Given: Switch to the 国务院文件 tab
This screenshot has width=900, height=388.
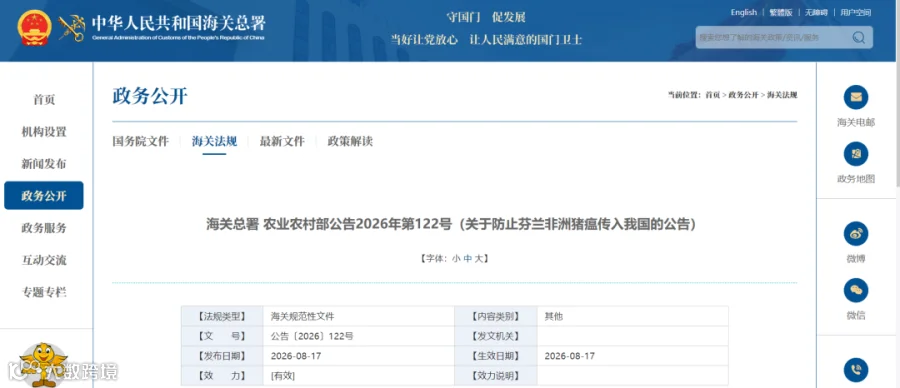Looking at the screenshot, I should click(141, 141).
